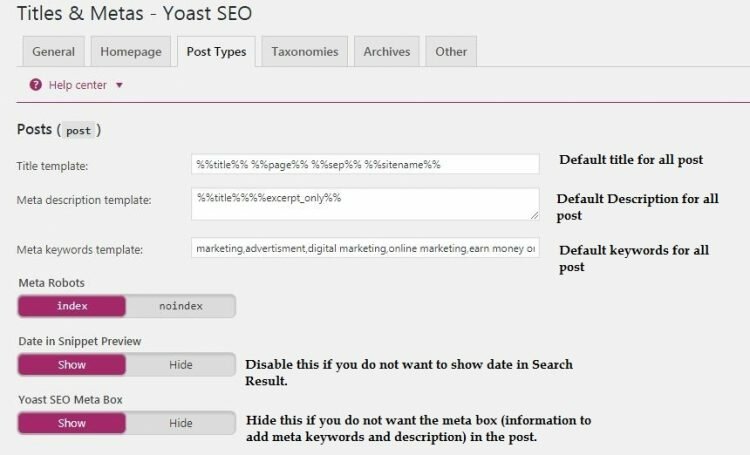Set Meta Robots to index
Viewport: 750px width, 455px height.
point(72,306)
